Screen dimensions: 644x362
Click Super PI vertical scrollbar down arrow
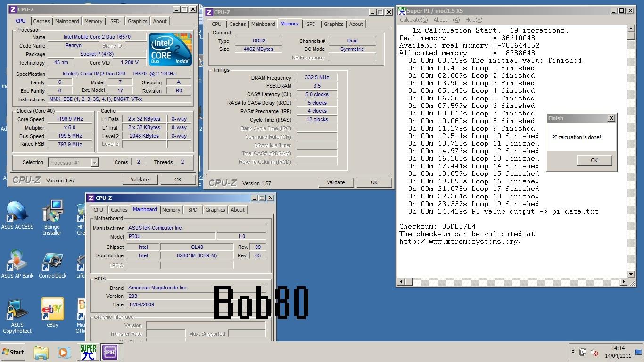(631, 274)
